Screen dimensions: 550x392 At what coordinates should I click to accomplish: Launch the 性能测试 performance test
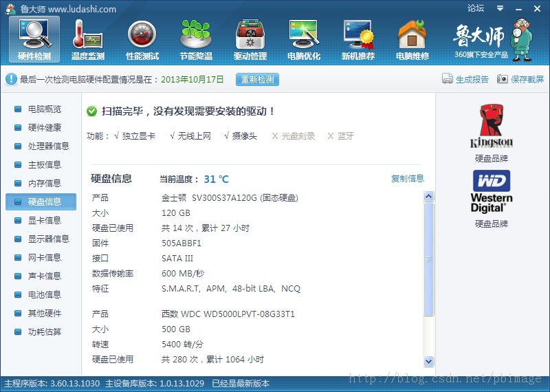click(x=142, y=40)
